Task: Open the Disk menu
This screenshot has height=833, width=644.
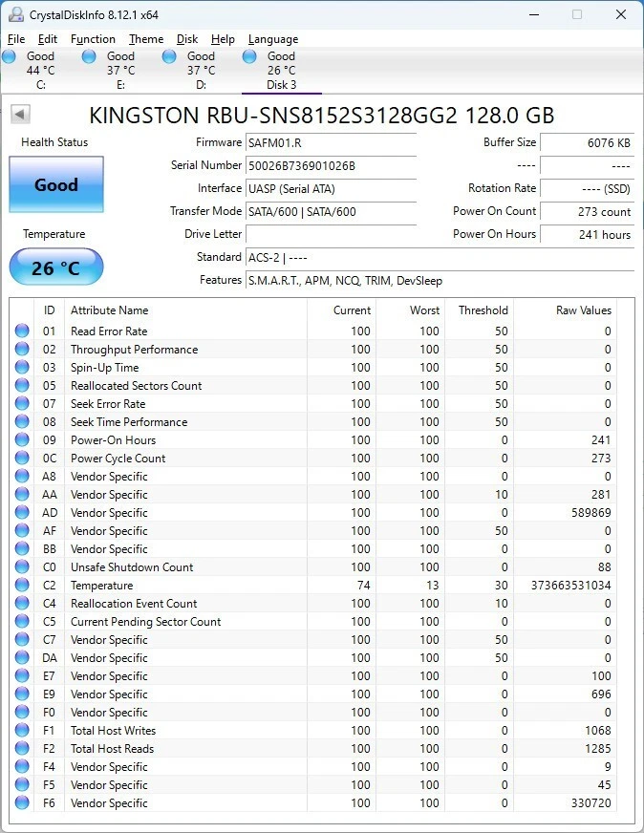Action: (x=187, y=39)
